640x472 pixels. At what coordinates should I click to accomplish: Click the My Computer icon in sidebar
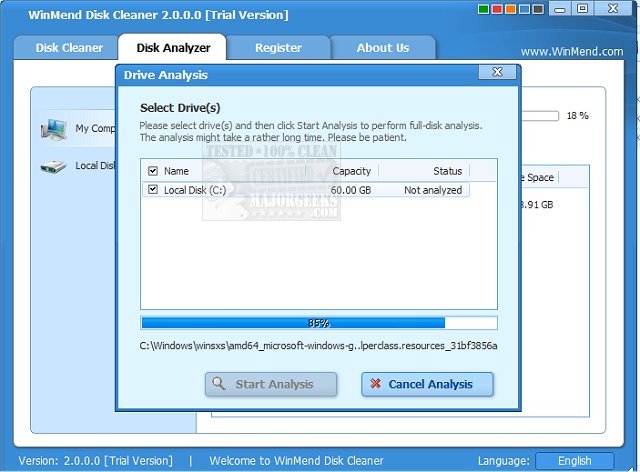click(54, 130)
